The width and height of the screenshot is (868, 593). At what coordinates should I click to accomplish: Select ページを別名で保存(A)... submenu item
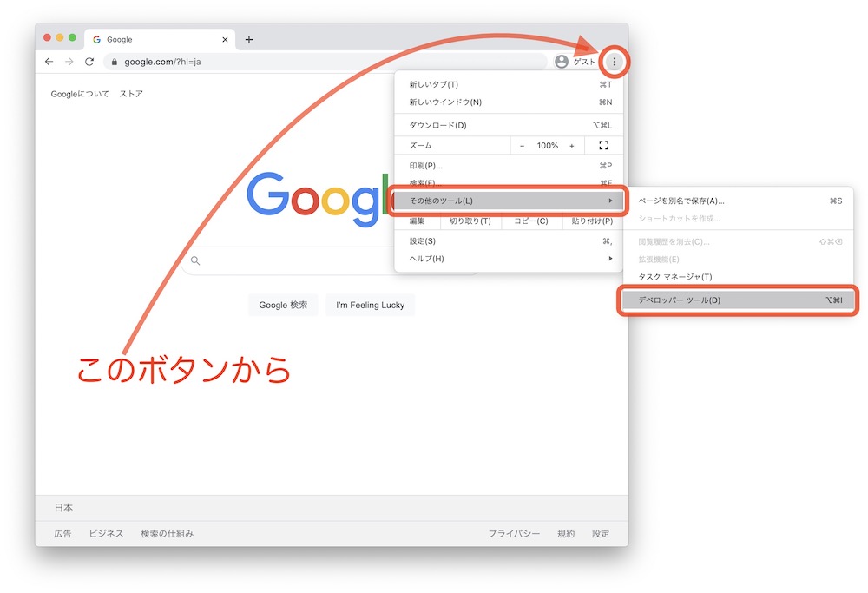(x=739, y=201)
